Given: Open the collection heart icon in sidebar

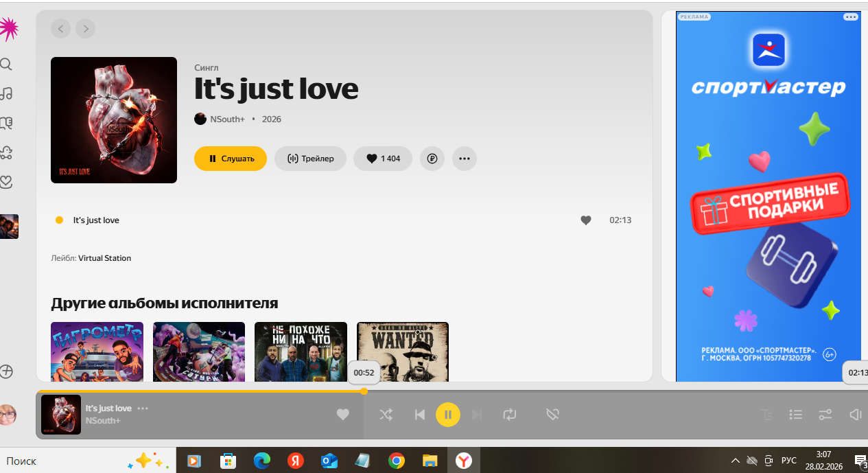Looking at the screenshot, I should point(6,182).
